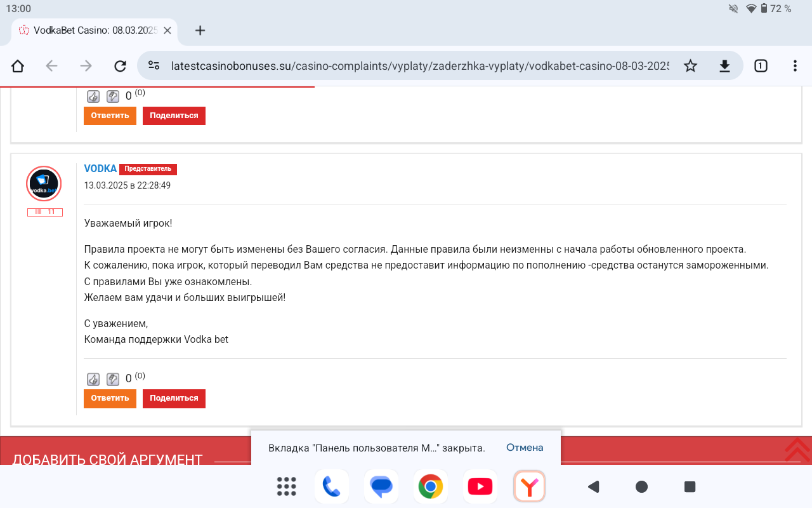The image size is (812, 508).
Task: Open the app drawer grid icon
Action: coord(287,487)
